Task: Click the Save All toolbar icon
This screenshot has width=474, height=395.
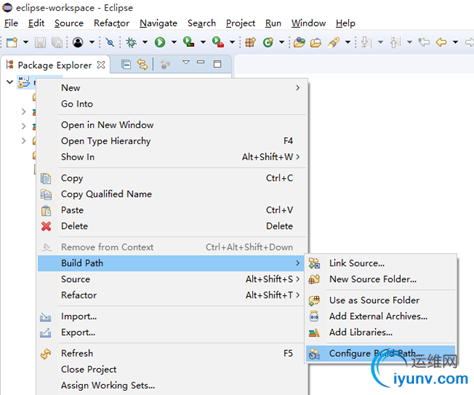Action: pyautogui.click(x=57, y=42)
